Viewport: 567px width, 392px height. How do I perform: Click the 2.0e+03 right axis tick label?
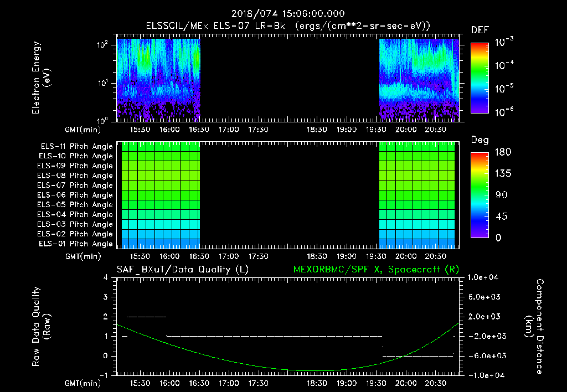pos(484,316)
